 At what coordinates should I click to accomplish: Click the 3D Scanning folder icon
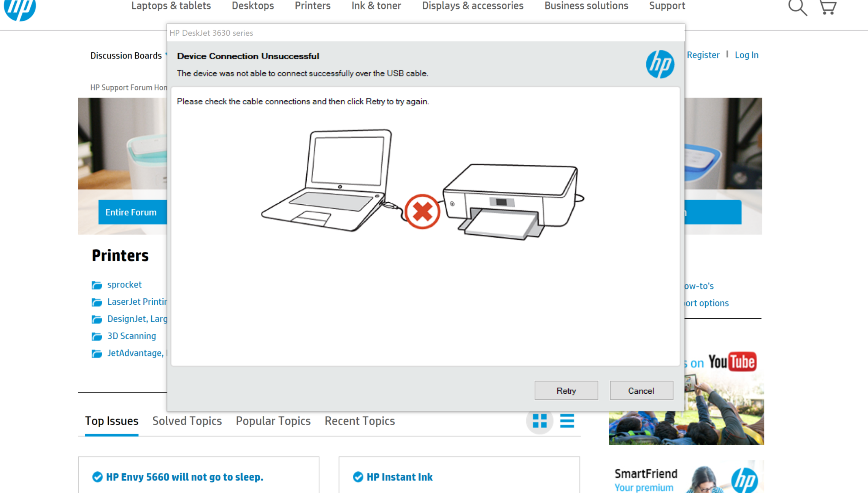tap(97, 336)
